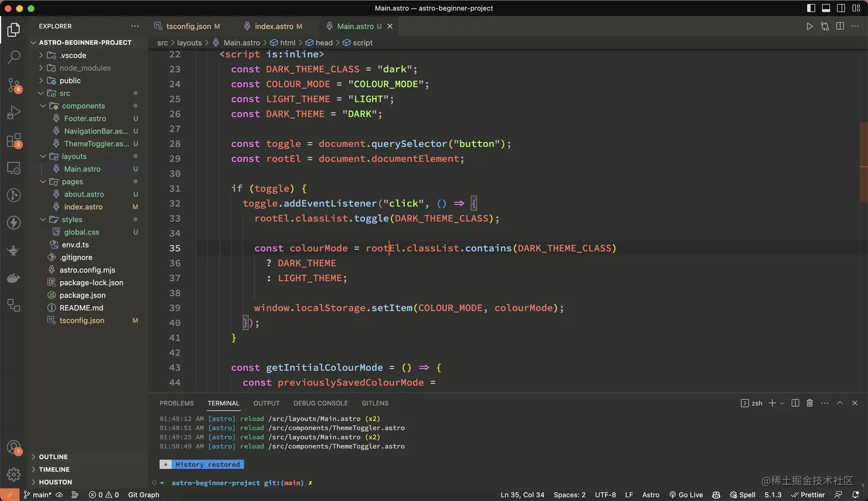Image resolution: width=868 pixels, height=501 pixels.
Task: Open new terminal dropdown arrow
Action: click(x=782, y=403)
